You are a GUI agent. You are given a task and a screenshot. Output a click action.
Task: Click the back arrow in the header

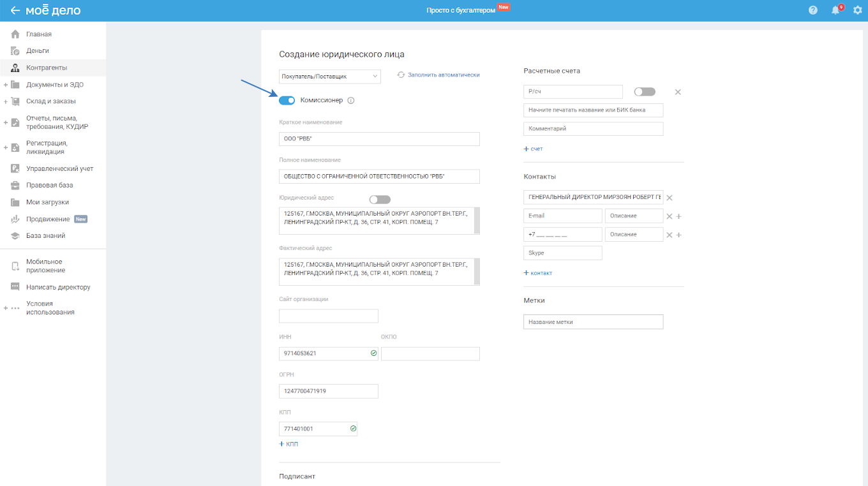[x=15, y=11]
